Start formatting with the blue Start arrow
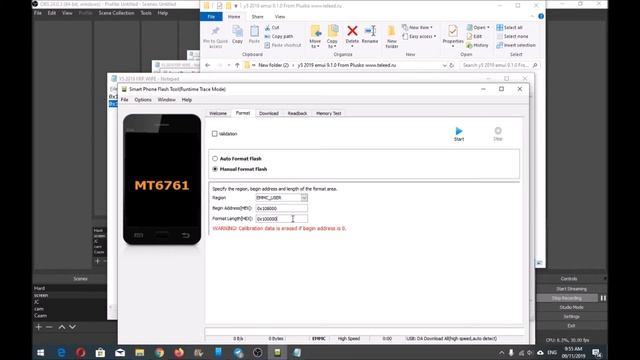This screenshot has width=640, height=360. tap(459, 133)
